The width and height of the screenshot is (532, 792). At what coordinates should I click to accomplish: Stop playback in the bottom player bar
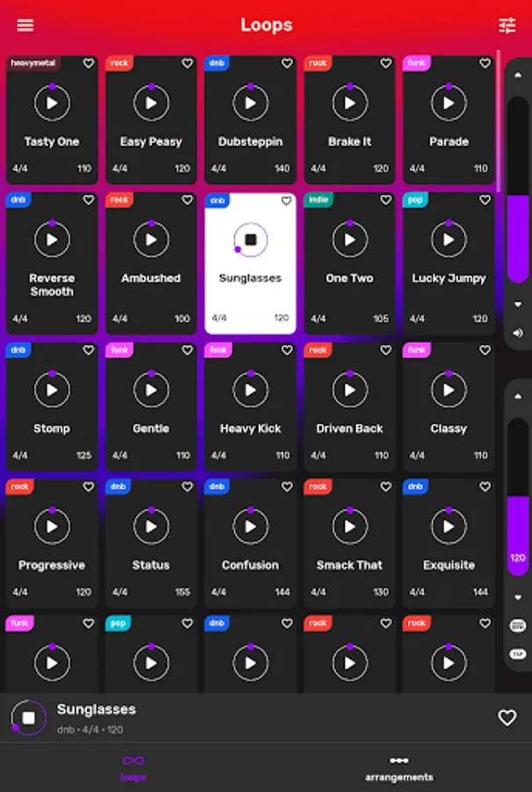pos(29,718)
